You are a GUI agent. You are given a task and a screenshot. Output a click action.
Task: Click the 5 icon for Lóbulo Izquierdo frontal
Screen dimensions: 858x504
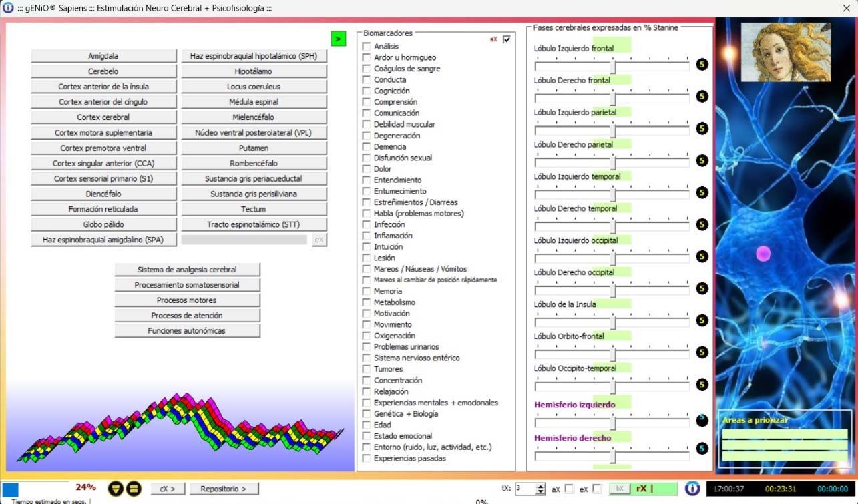coord(702,64)
